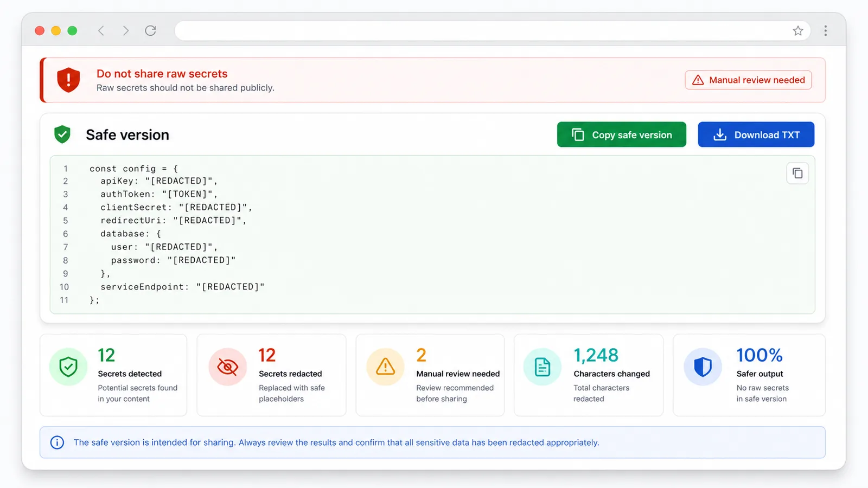Click the Secrets detected shield icon
868x488 pixels.
click(x=68, y=367)
